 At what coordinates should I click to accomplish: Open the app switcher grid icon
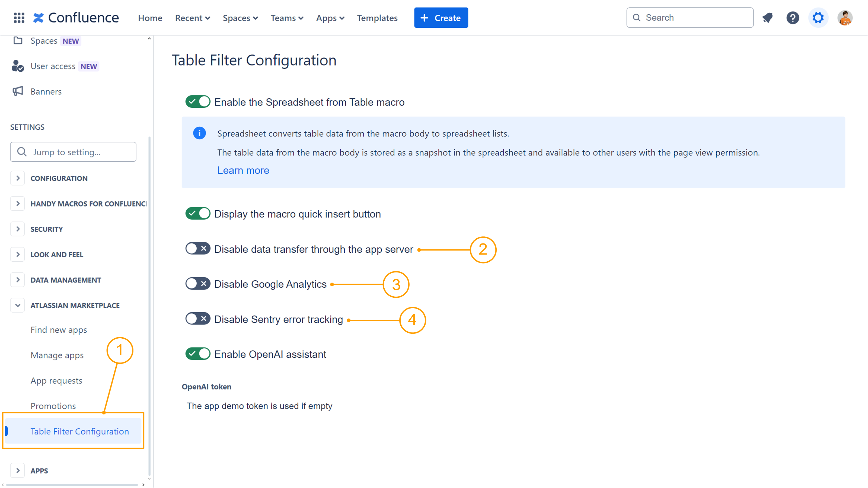pyautogui.click(x=19, y=18)
